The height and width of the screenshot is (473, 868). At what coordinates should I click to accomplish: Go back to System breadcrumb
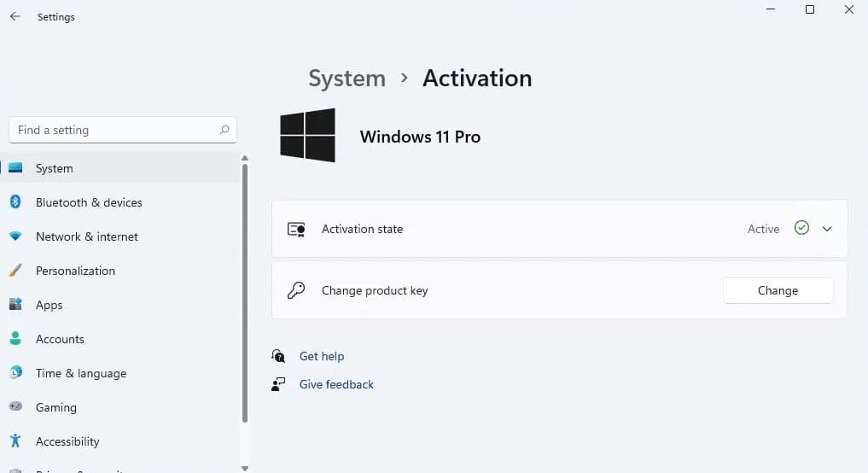click(347, 79)
